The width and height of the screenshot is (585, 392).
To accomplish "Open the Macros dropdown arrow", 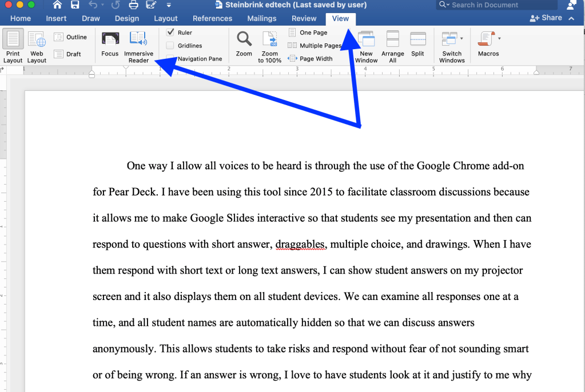I will pos(499,39).
